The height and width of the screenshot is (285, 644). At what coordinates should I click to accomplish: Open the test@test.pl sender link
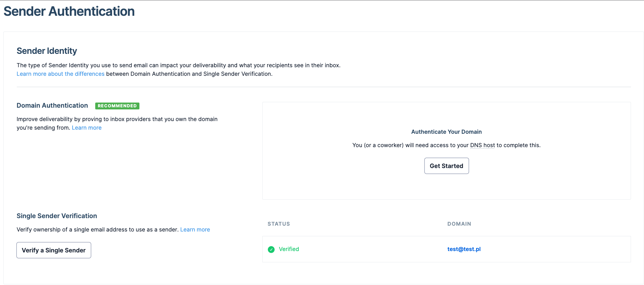coord(464,249)
